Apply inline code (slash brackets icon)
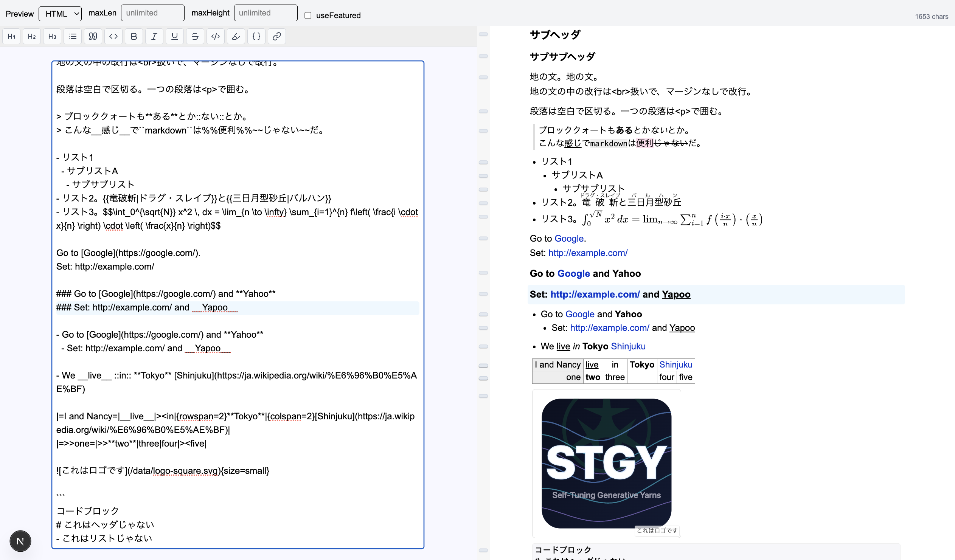The width and height of the screenshot is (955, 560). point(216,36)
